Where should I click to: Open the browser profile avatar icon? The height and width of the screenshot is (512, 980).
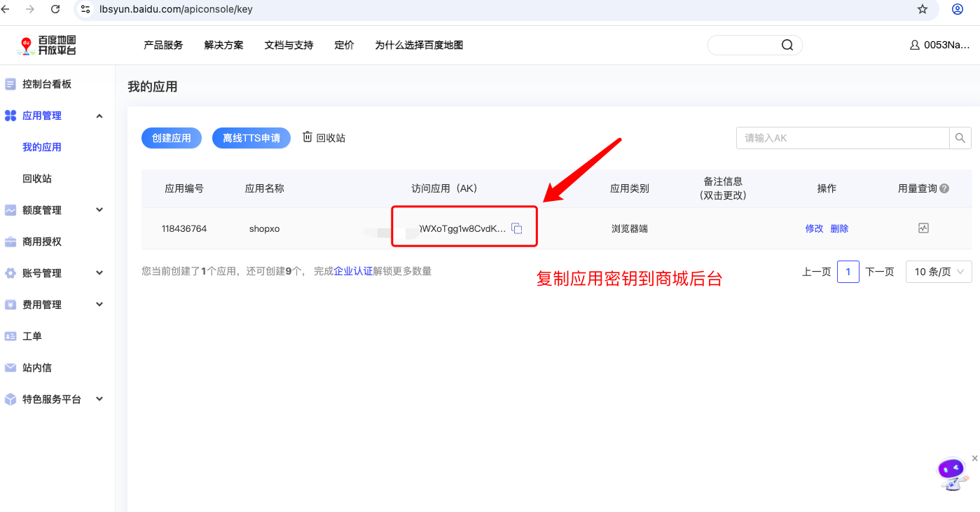pos(957,9)
